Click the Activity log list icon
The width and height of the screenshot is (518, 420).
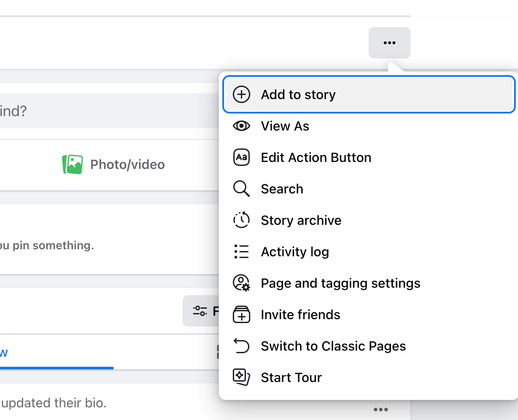pyautogui.click(x=242, y=252)
